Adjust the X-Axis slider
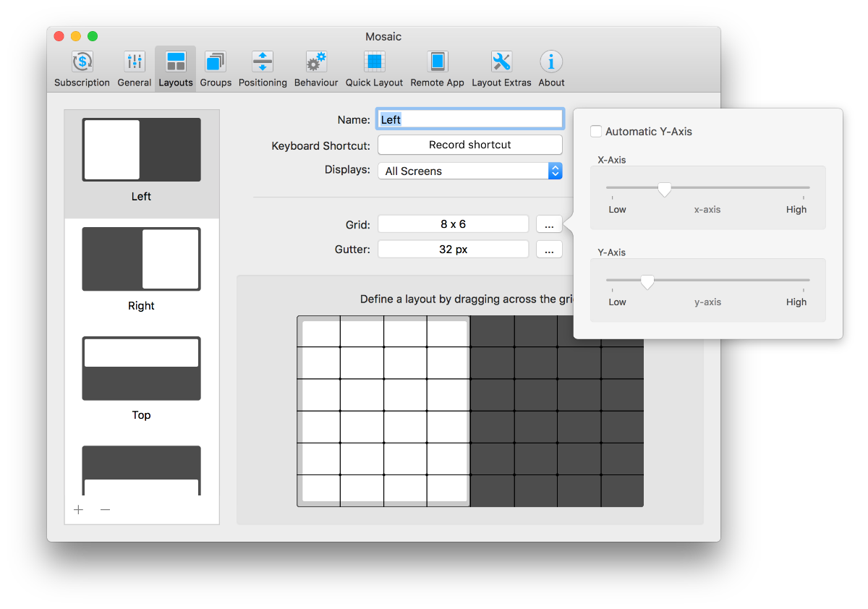Image resolution: width=868 pixels, height=609 pixels. click(665, 189)
